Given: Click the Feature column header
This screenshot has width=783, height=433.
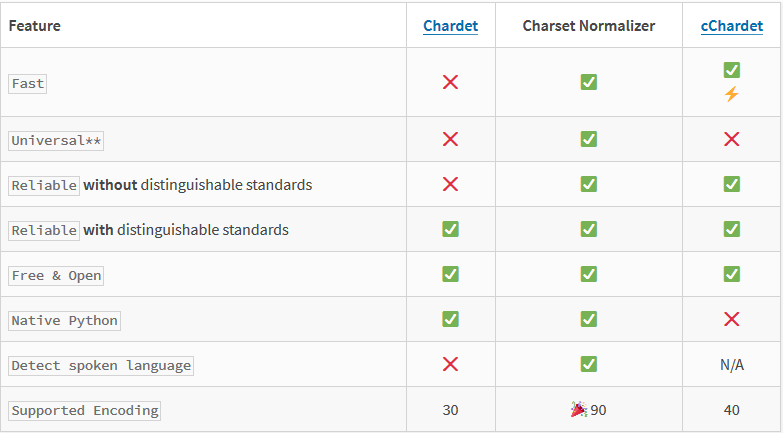Looking at the screenshot, I should pyautogui.click(x=35, y=26).
